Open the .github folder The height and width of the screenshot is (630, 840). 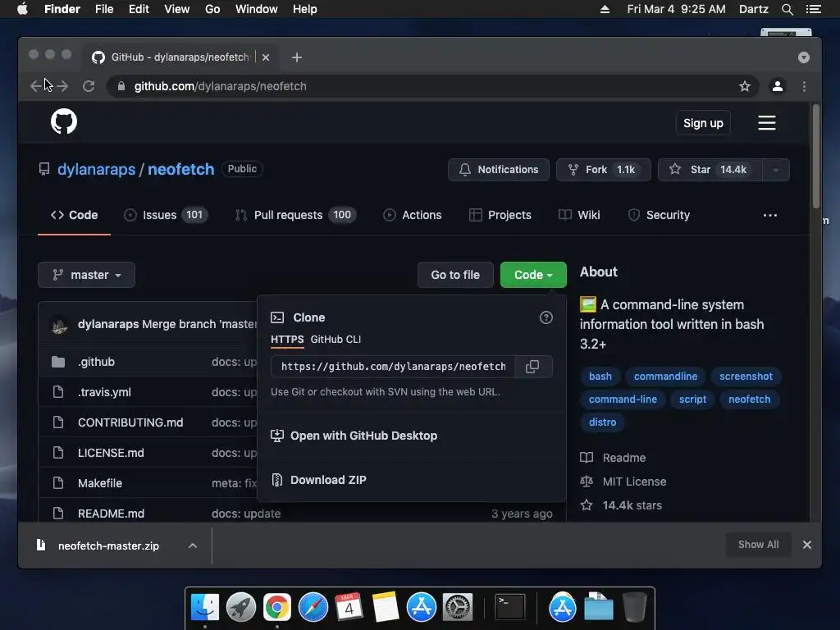pos(97,362)
